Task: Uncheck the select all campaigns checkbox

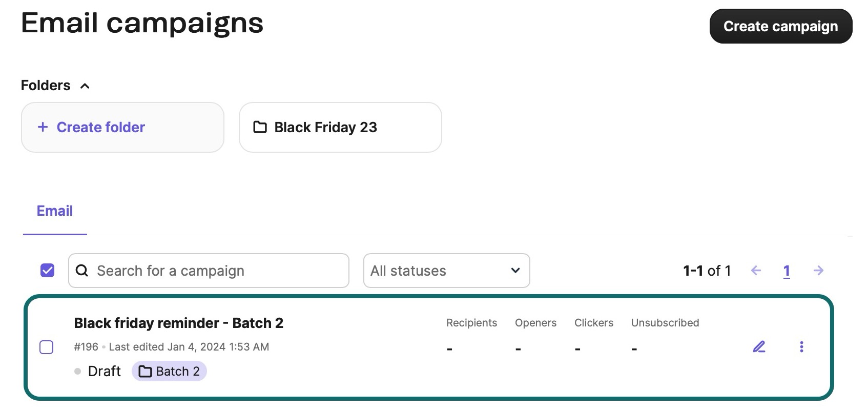Action: [x=47, y=270]
